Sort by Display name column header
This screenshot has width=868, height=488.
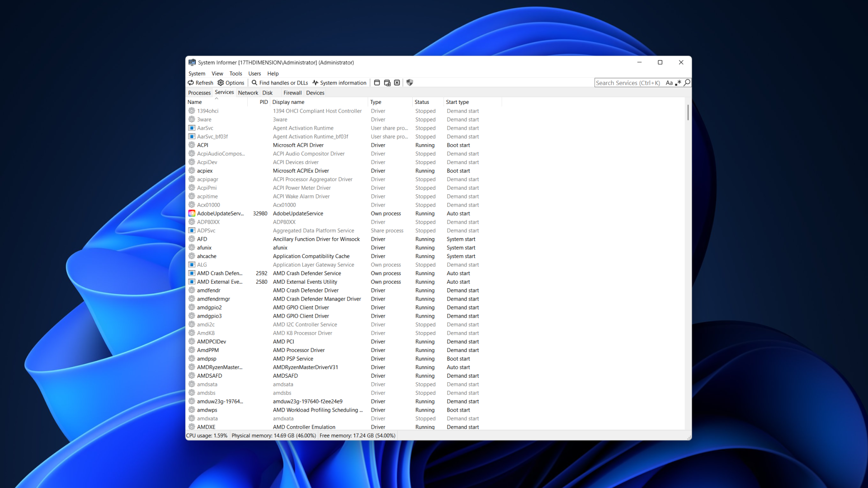coord(319,102)
